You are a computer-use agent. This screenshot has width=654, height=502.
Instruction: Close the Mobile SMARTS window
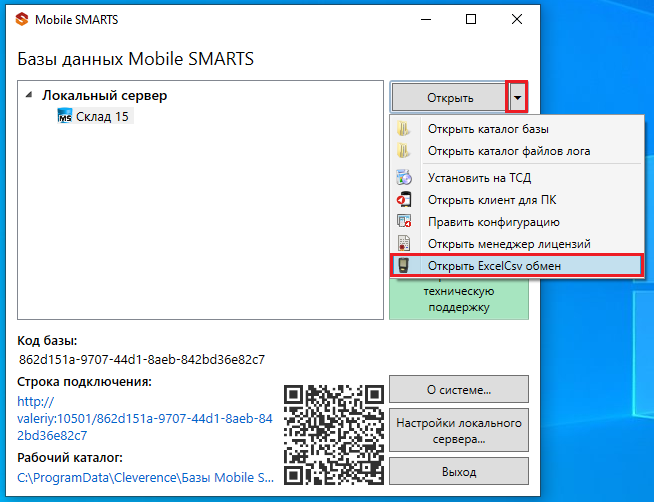pos(517,19)
